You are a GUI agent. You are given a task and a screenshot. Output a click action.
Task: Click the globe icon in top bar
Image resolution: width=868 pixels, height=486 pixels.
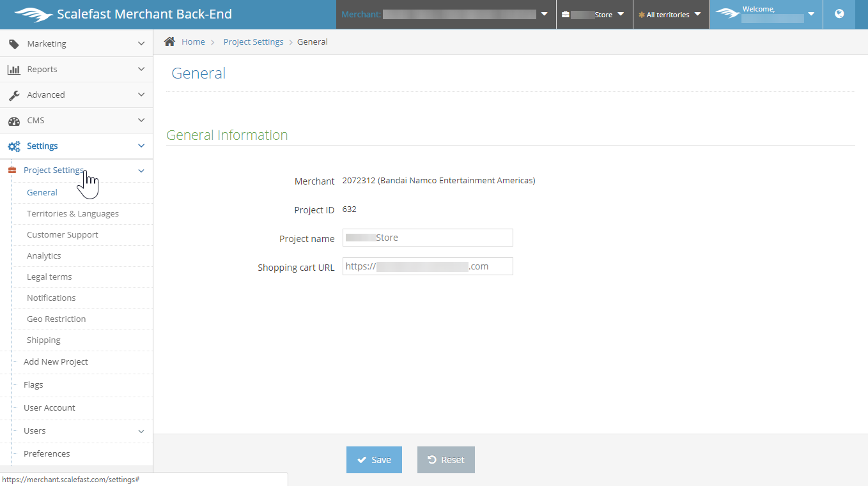pos(839,14)
